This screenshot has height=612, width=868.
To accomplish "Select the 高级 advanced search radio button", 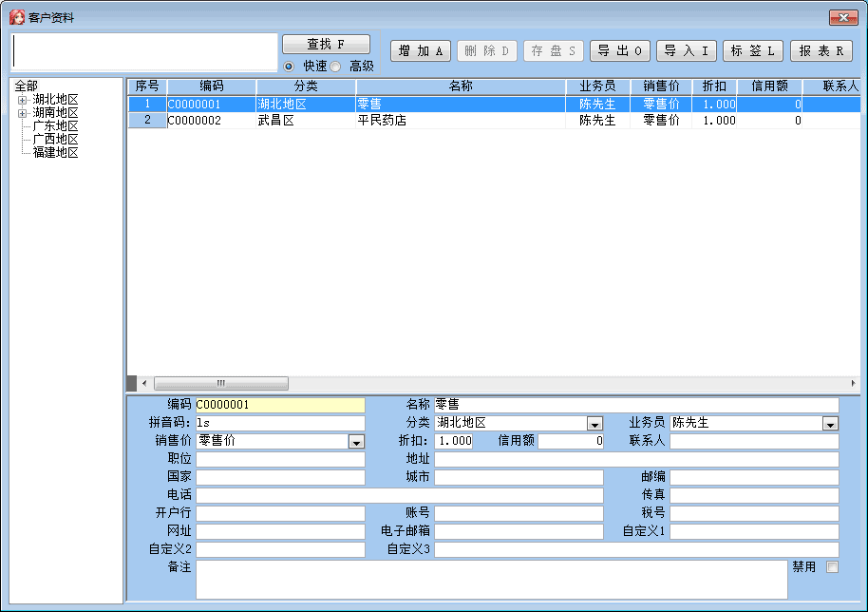I will pos(335,67).
